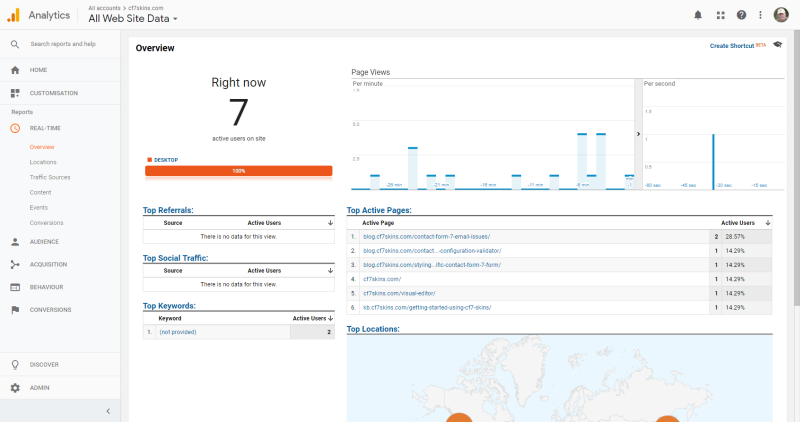The height and width of the screenshot is (422, 800).
Task: Click the Create Shortcut link
Action: [732, 46]
